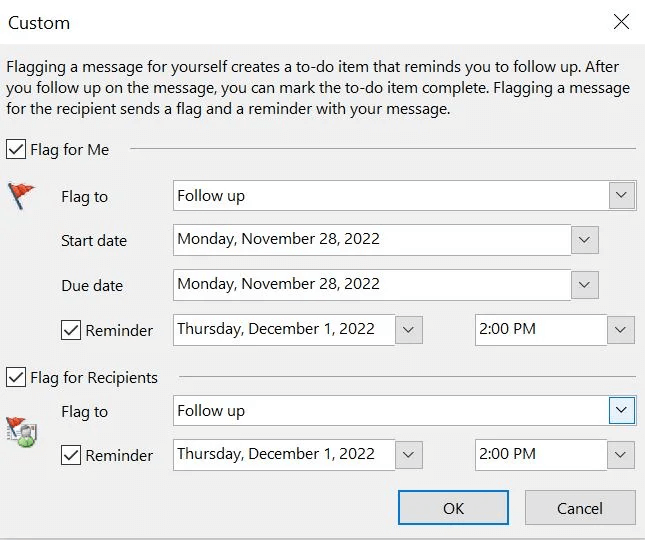Click the recipients' Follow up text field
Viewport: 645px width, 540px height.
pos(390,410)
